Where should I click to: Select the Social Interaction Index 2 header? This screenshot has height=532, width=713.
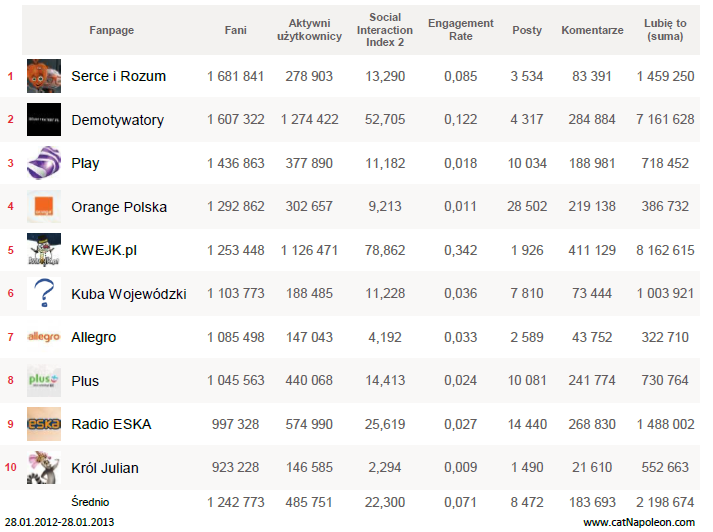pos(385,30)
